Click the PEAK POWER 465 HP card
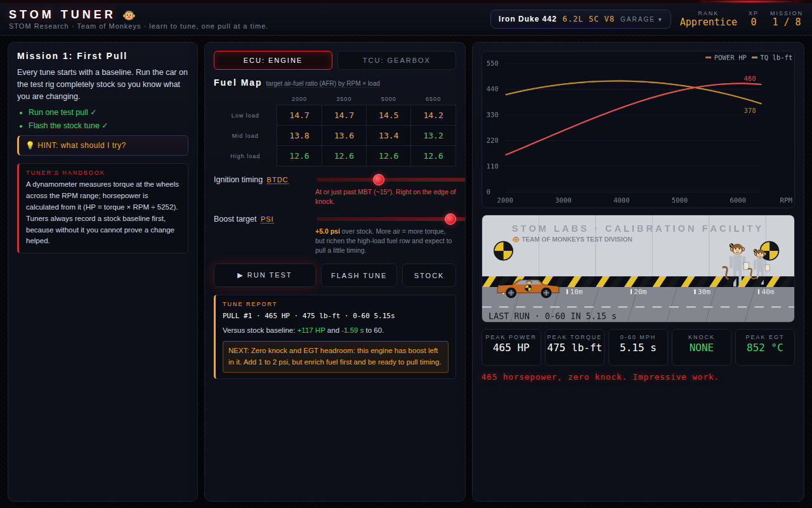812x508 pixels. coord(511,347)
